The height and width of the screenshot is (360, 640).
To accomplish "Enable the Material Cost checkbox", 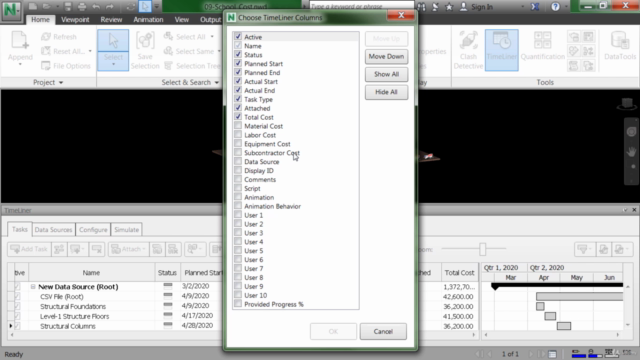I will coord(238,126).
